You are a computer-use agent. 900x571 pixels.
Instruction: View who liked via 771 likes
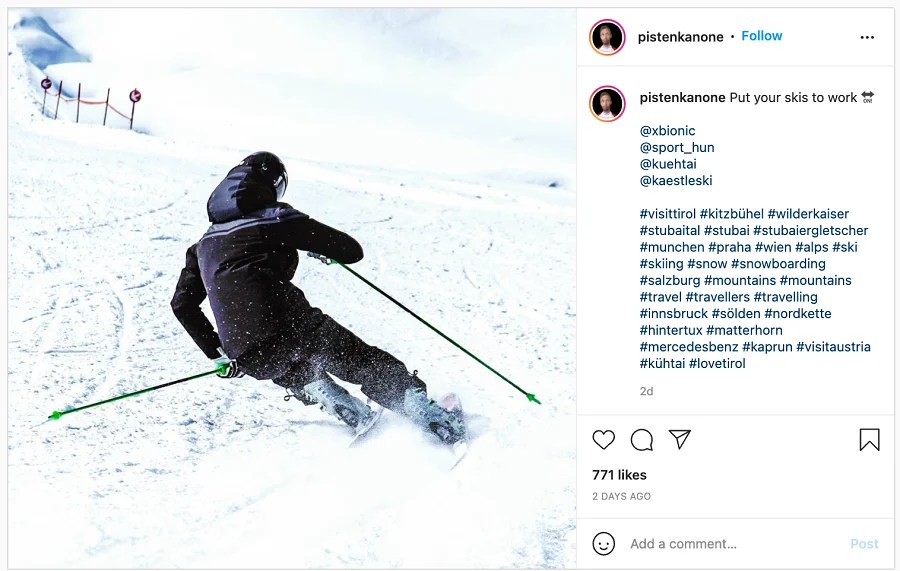tap(619, 475)
